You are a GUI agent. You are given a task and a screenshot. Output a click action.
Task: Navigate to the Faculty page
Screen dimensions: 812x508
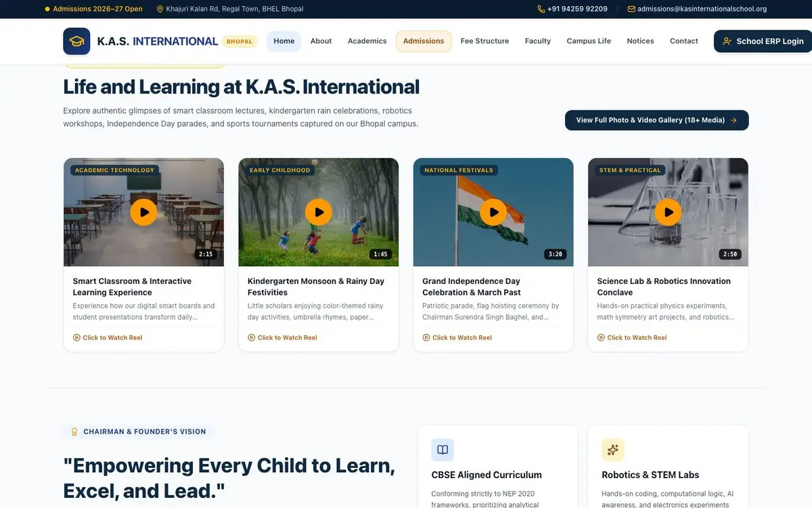pyautogui.click(x=538, y=41)
